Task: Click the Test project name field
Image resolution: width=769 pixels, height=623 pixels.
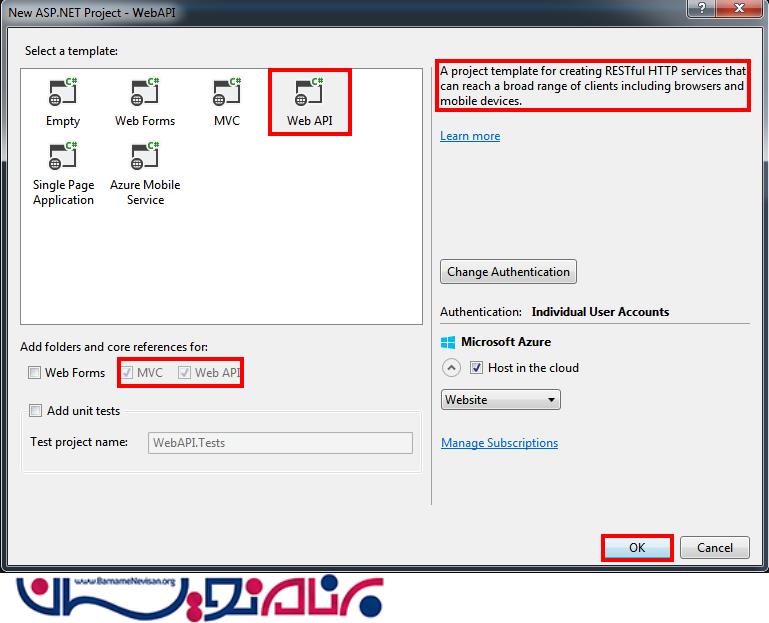Action: pos(280,442)
